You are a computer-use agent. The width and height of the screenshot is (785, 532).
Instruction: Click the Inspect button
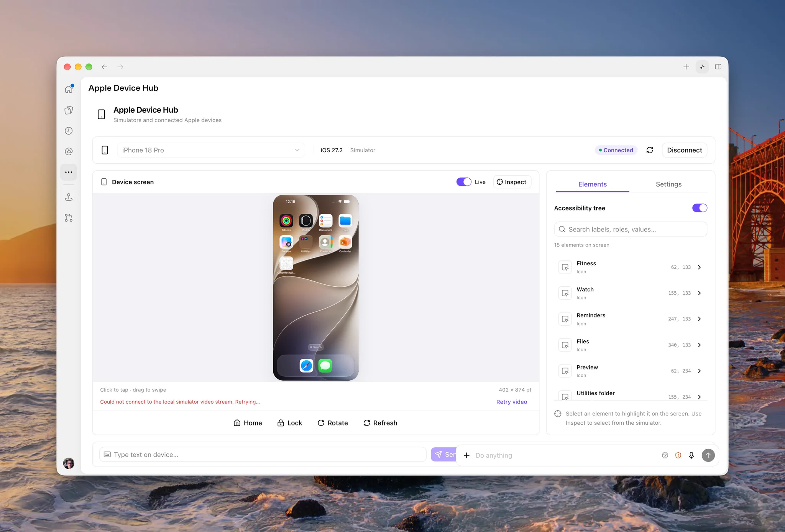(x=512, y=182)
